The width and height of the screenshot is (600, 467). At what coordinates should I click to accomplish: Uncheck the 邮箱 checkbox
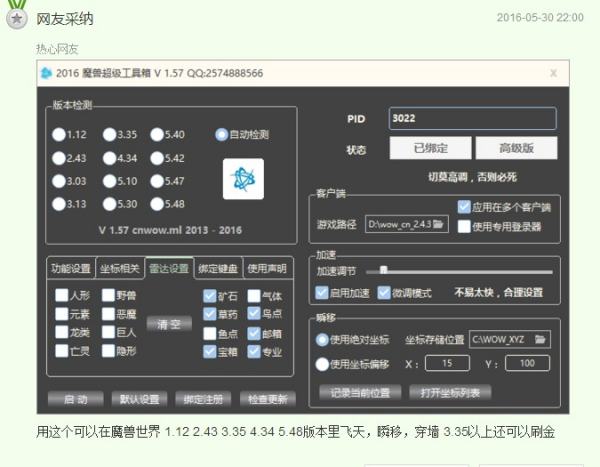click(x=254, y=333)
